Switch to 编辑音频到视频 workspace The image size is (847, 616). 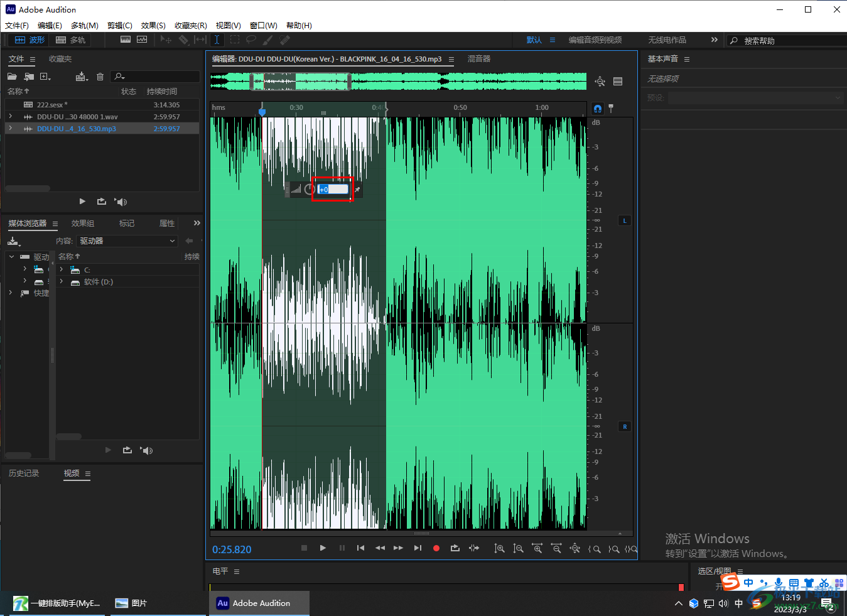coord(595,40)
